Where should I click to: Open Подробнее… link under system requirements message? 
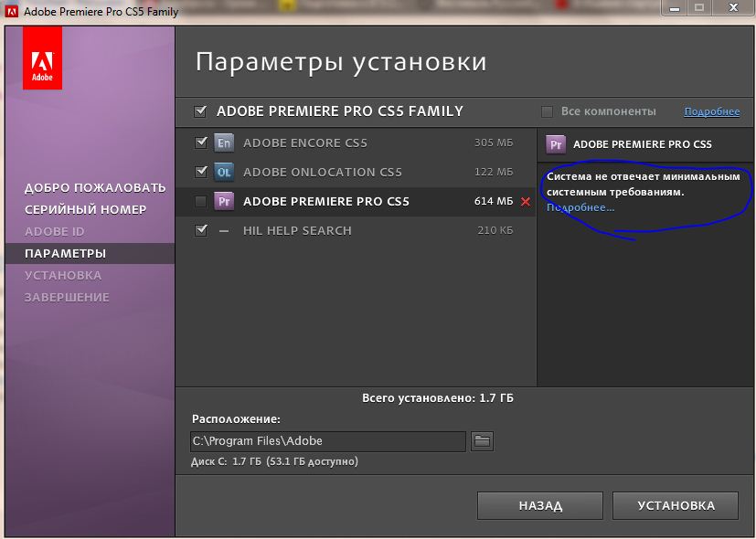[580, 207]
